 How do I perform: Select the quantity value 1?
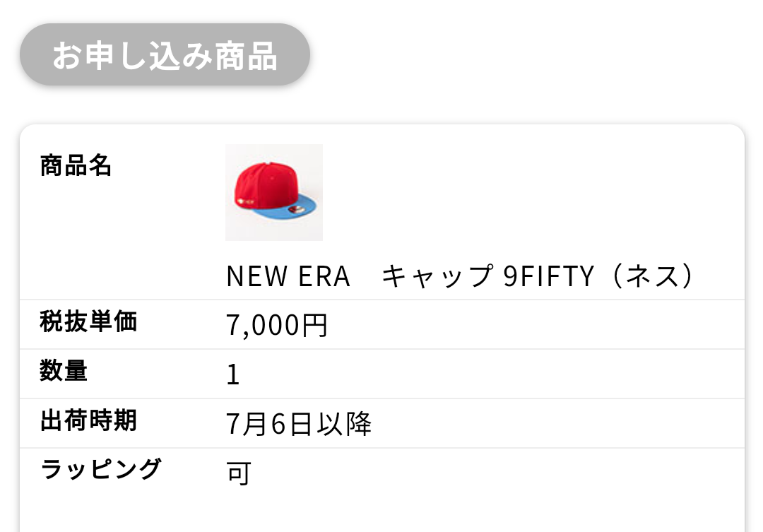pyautogui.click(x=233, y=375)
